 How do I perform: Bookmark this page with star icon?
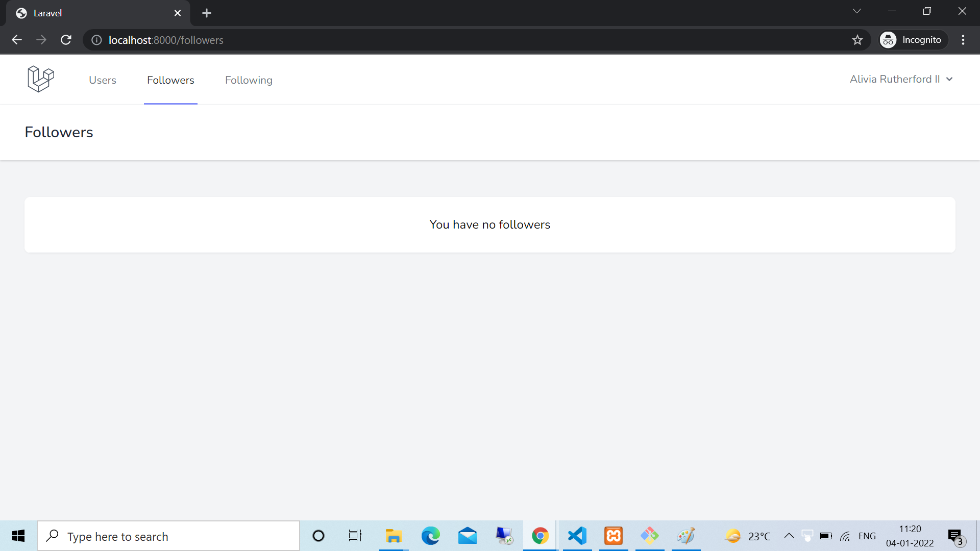[x=857, y=40]
